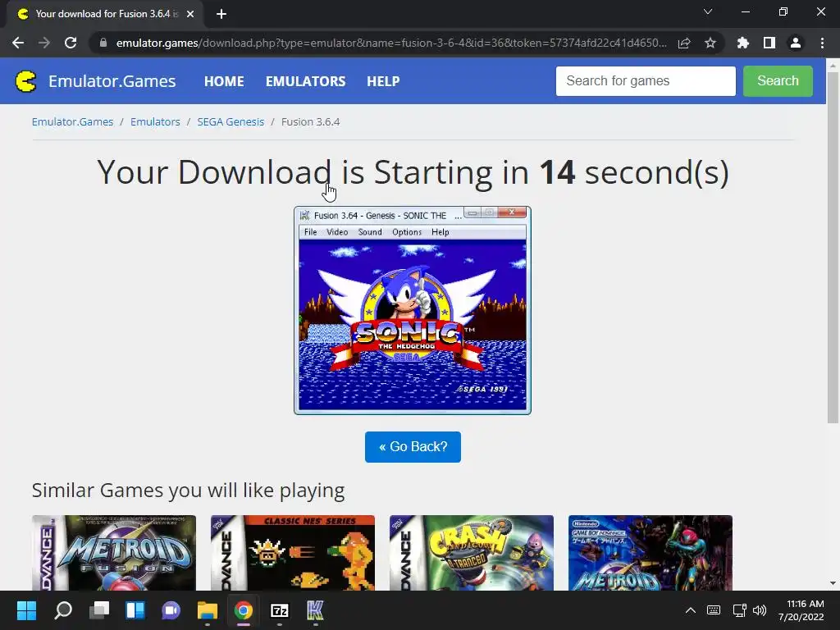The width and height of the screenshot is (840, 630).
Task: Open the HELP nav item
Action: 383,81
